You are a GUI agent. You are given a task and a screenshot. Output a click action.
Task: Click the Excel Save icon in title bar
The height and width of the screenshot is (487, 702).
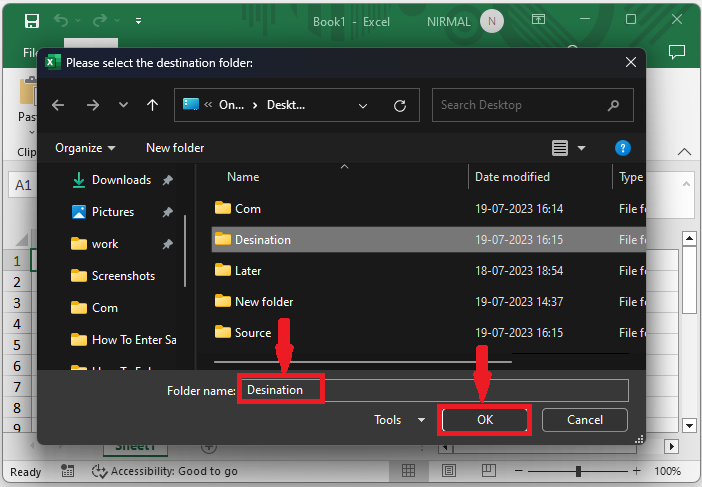coord(32,20)
